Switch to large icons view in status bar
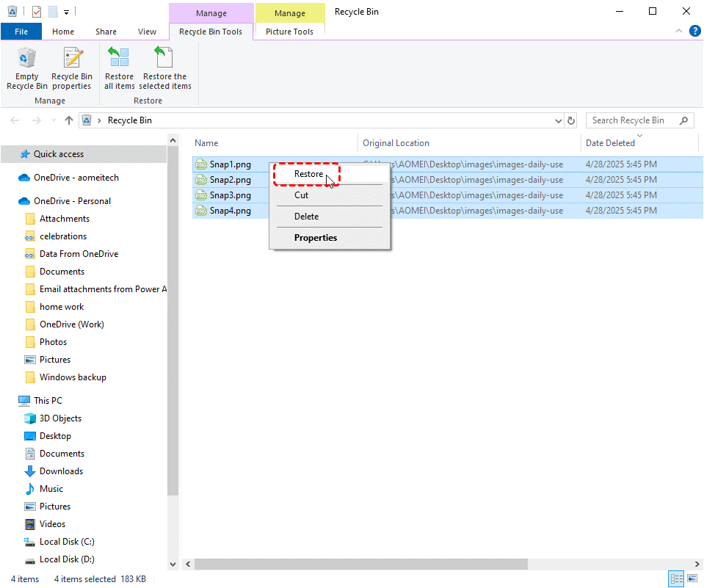Screen dimensions: 704x588 [692, 579]
